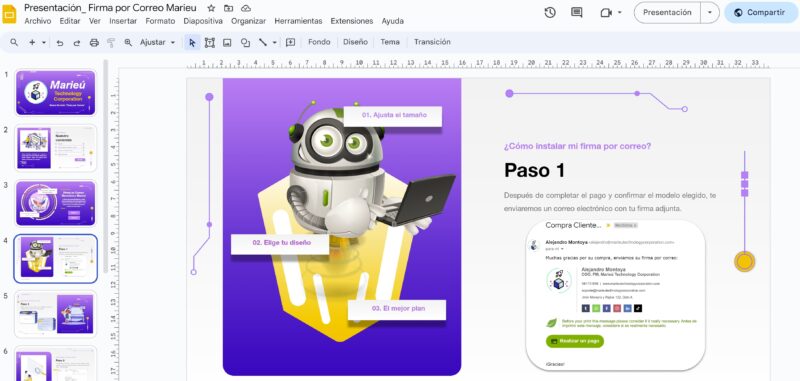Open version history clock icon

[549, 13]
